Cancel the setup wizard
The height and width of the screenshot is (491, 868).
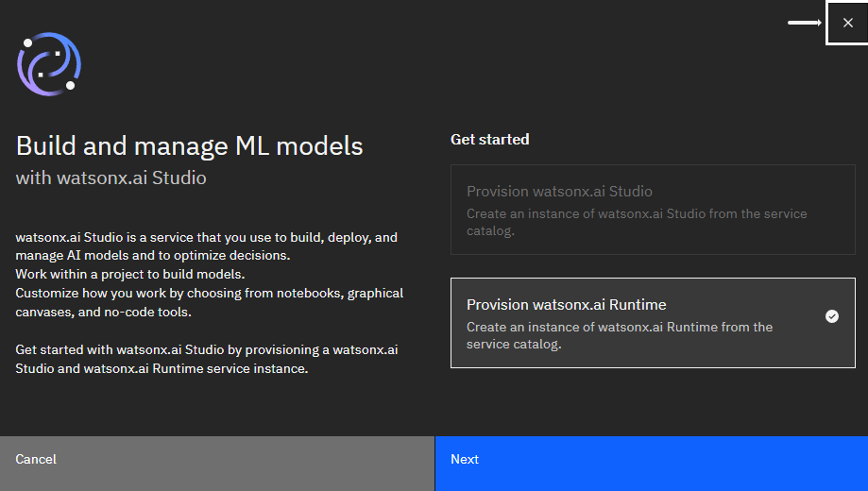coord(217,464)
